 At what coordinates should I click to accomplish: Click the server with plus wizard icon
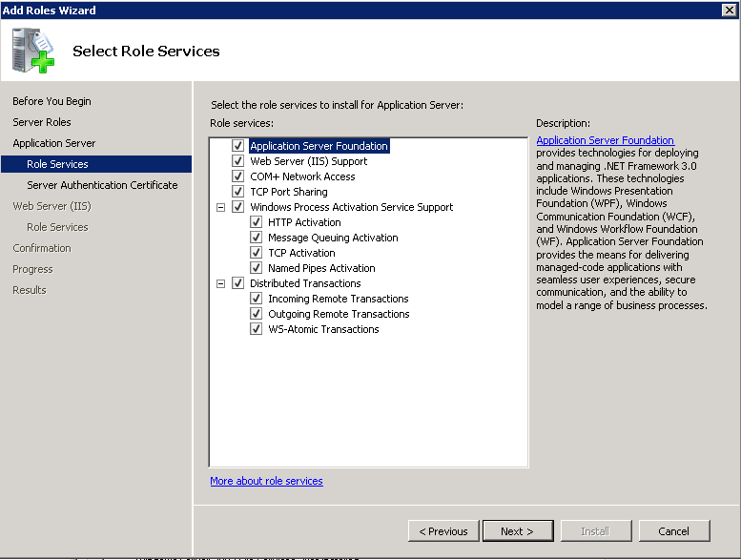pos(33,51)
